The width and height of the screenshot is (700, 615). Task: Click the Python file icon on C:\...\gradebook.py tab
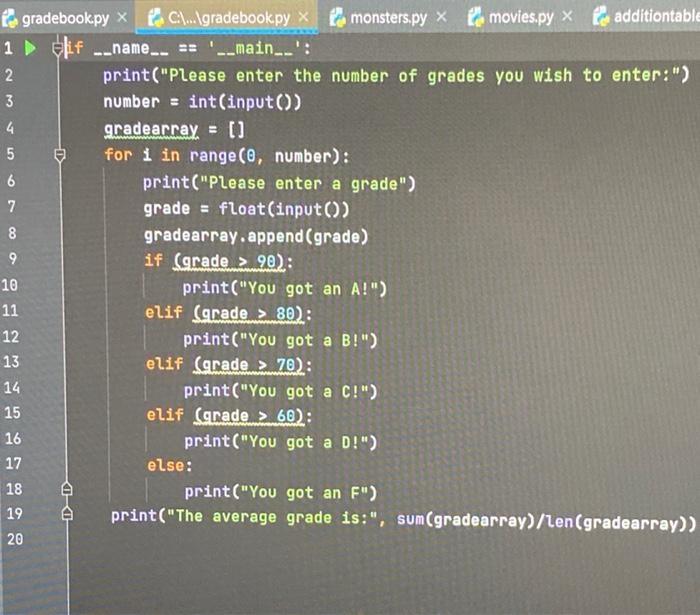(156, 18)
